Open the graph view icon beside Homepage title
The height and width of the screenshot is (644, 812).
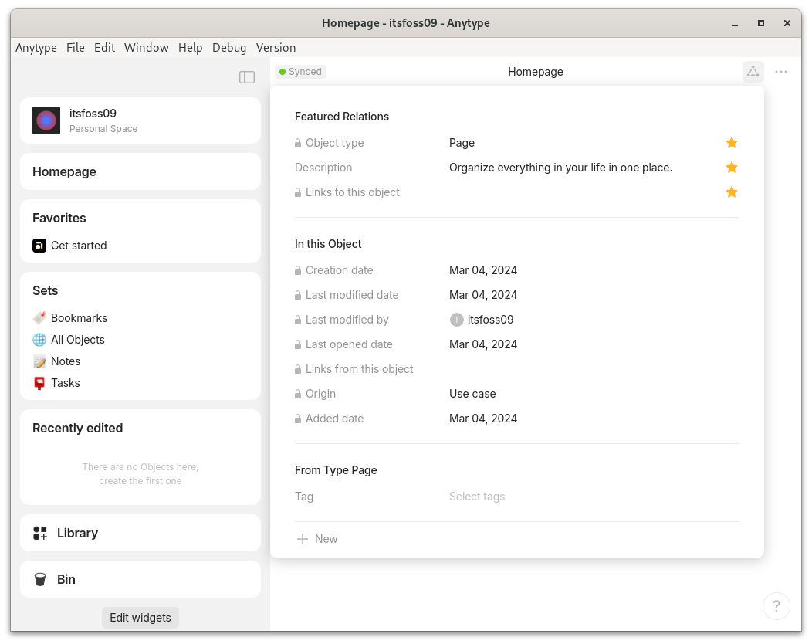pyautogui.click(x=753, y=71)
